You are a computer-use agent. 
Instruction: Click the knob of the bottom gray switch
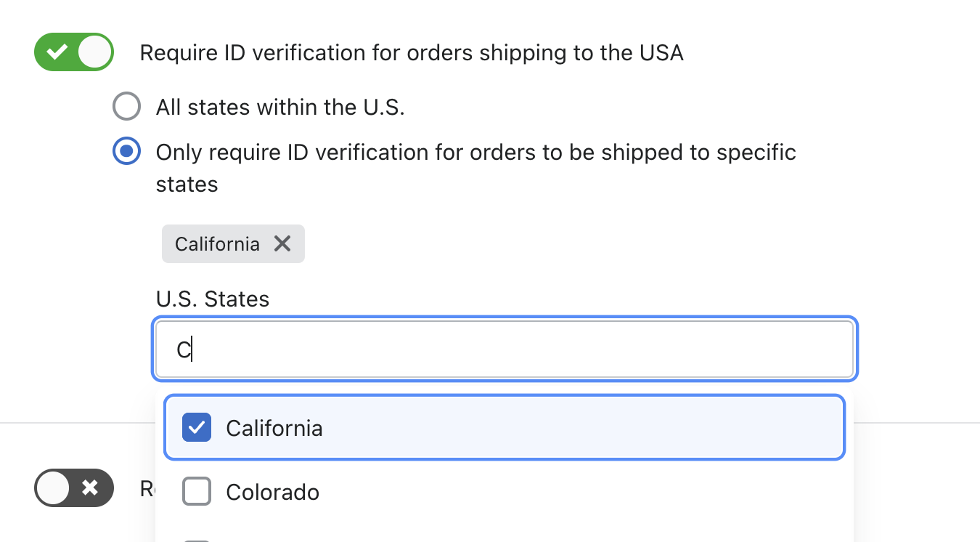(52, 488)
